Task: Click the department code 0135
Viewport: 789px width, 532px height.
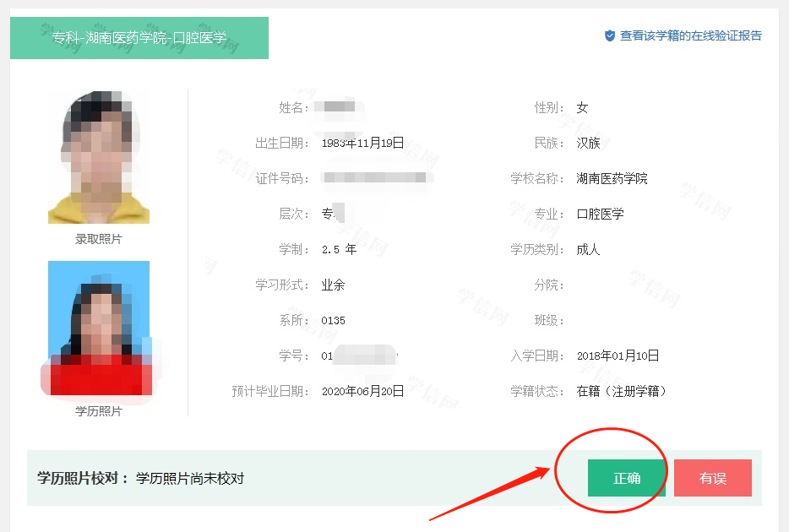Action: pyautogui.click(x=333, y=321)
